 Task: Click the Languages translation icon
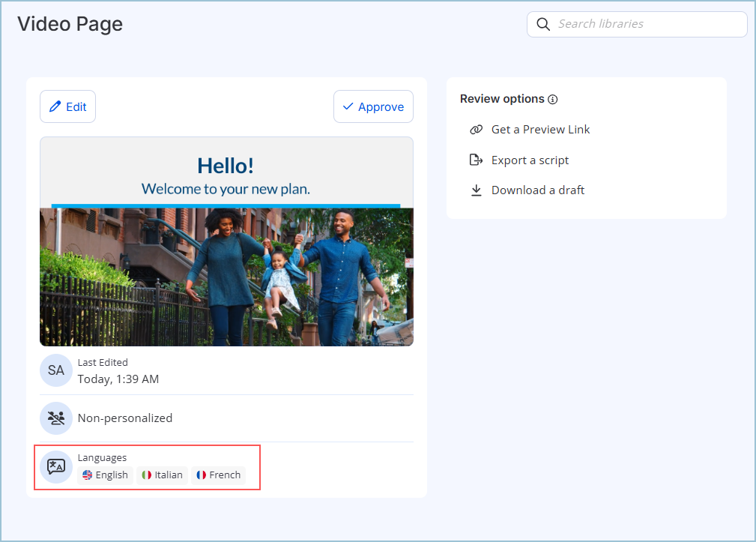(56, 466)
